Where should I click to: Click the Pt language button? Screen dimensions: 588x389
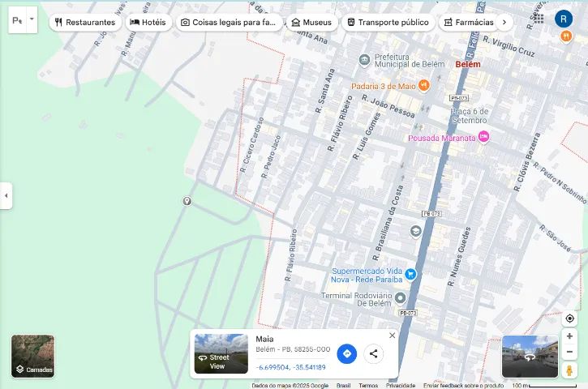[17, 20]
